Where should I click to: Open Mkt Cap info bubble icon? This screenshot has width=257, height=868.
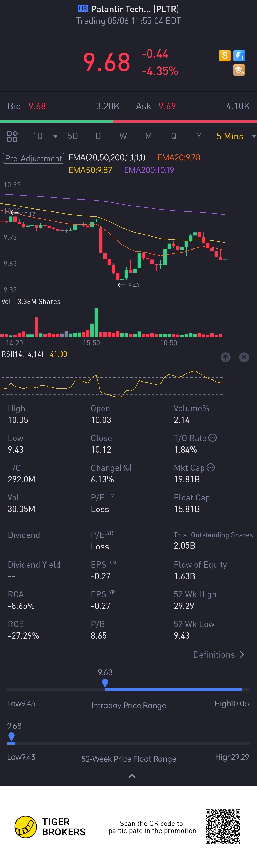coord(210,467)
